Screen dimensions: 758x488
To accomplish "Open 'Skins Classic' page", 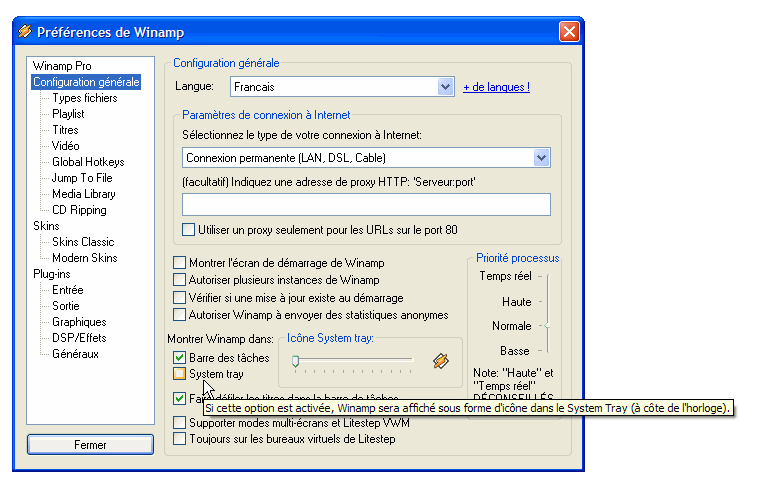I will click(x=83, y=241).
